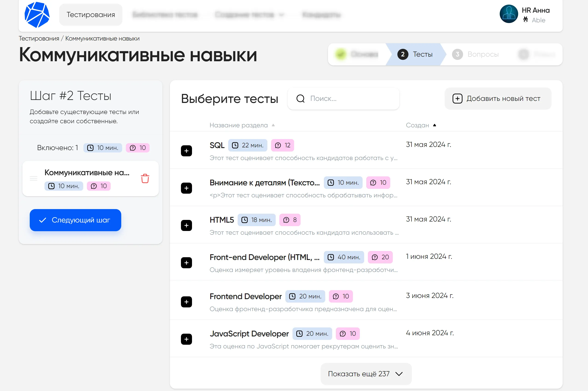The width and height of the screenshot is (588, 391).
Task: Add HTML5 test with its plus icon
Action: [186, 225]
